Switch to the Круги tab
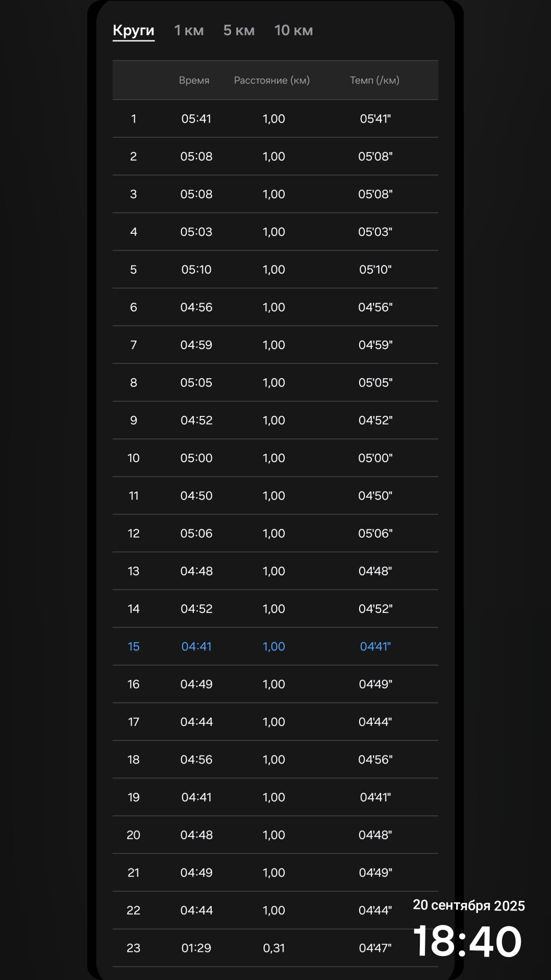The height and width of the screenshot is (980, 551). 133,31
